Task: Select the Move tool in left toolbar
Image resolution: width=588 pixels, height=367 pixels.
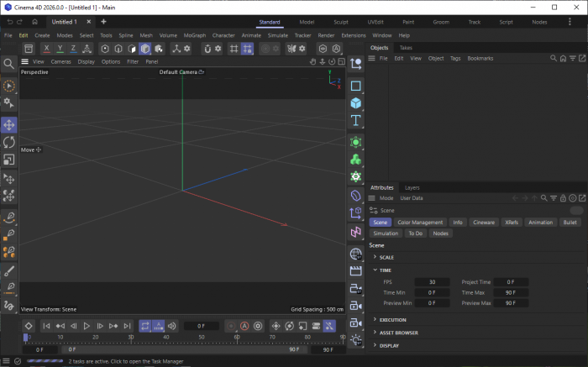Action: (9, 125)
